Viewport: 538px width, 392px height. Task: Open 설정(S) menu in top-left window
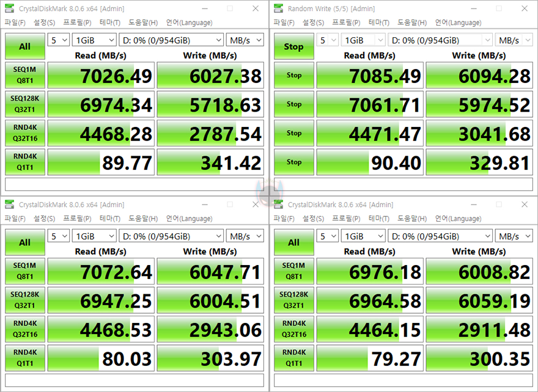tap(44, 23)
